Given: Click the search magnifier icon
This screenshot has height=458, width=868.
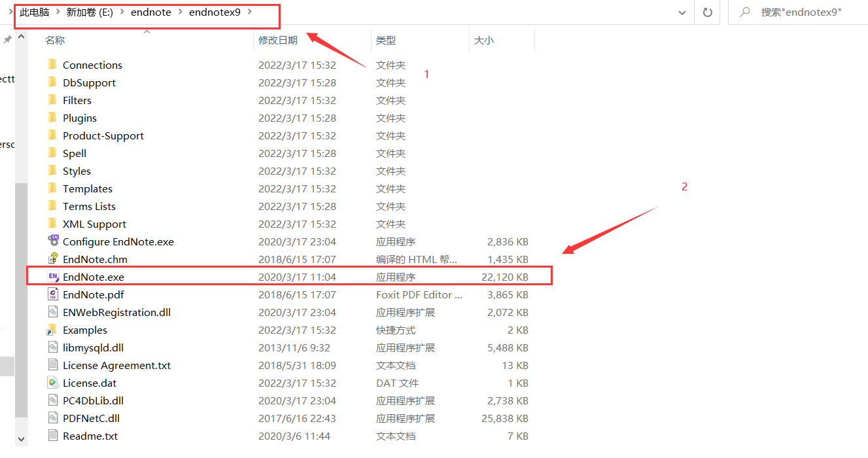Looking at the screenshot, I should click(744, 12).
